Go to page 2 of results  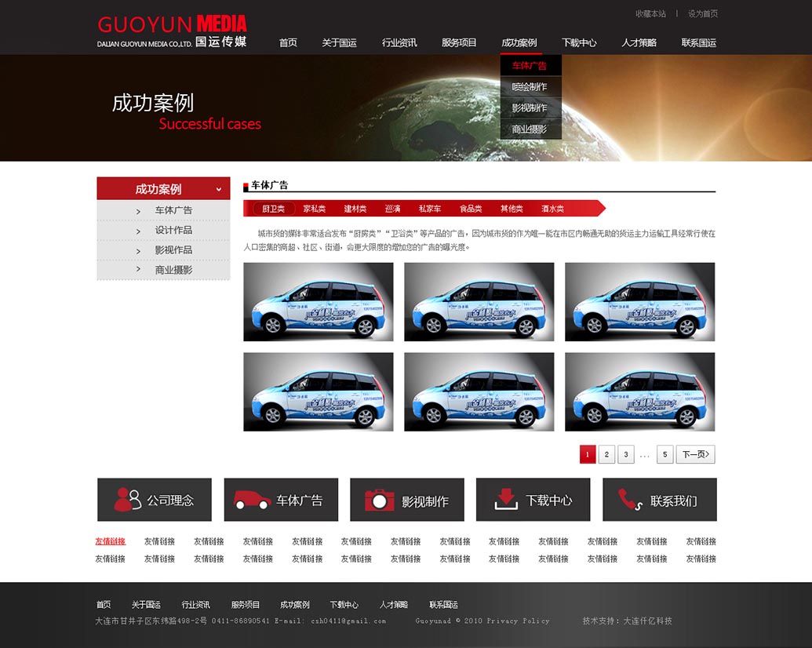[606, 455]
